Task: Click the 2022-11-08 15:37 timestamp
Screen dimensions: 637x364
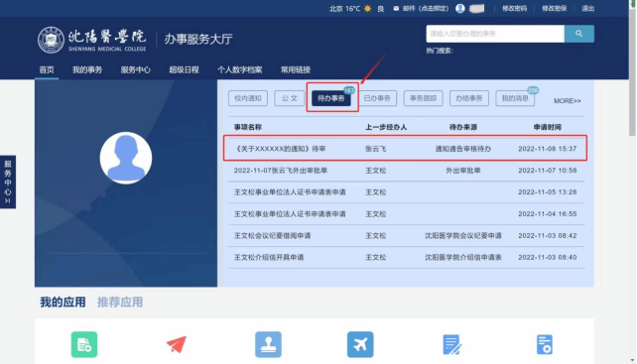Action: 548,149
